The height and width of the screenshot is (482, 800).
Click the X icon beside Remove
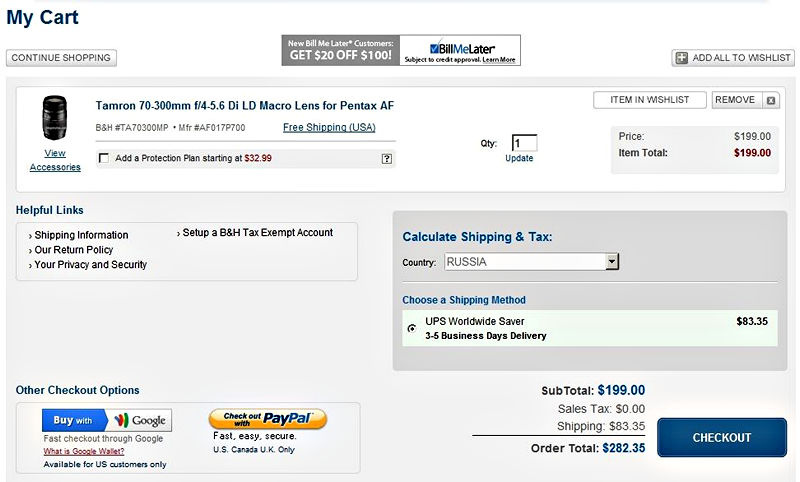point(771,100)
